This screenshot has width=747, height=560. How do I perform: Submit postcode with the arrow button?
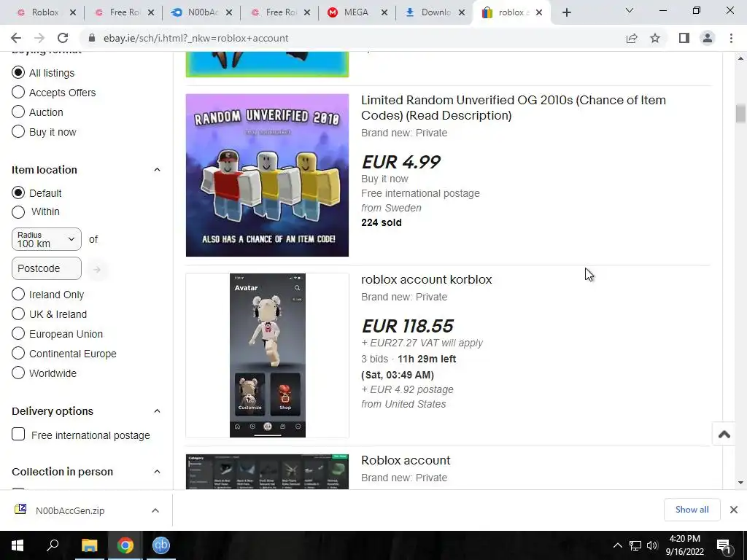(97, 270)
